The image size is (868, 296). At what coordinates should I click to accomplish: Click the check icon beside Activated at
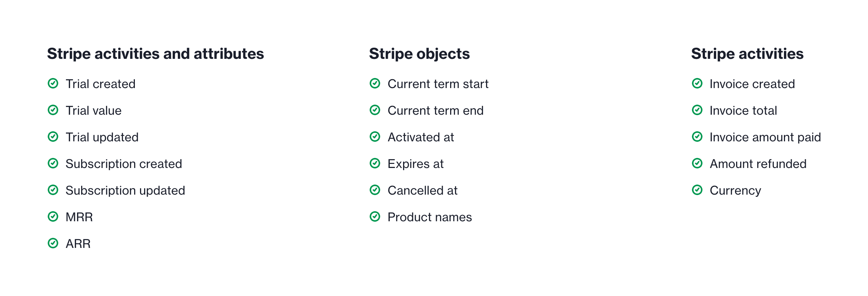click(375, 137)
